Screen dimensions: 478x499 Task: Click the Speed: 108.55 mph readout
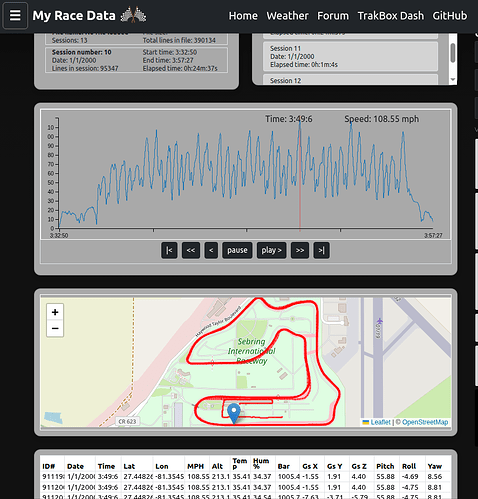[x=382, y=119]
